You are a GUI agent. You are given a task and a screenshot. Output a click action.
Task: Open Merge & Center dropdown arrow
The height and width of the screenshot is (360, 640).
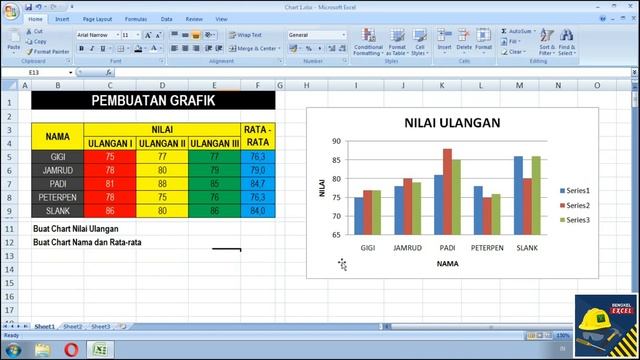279,49
